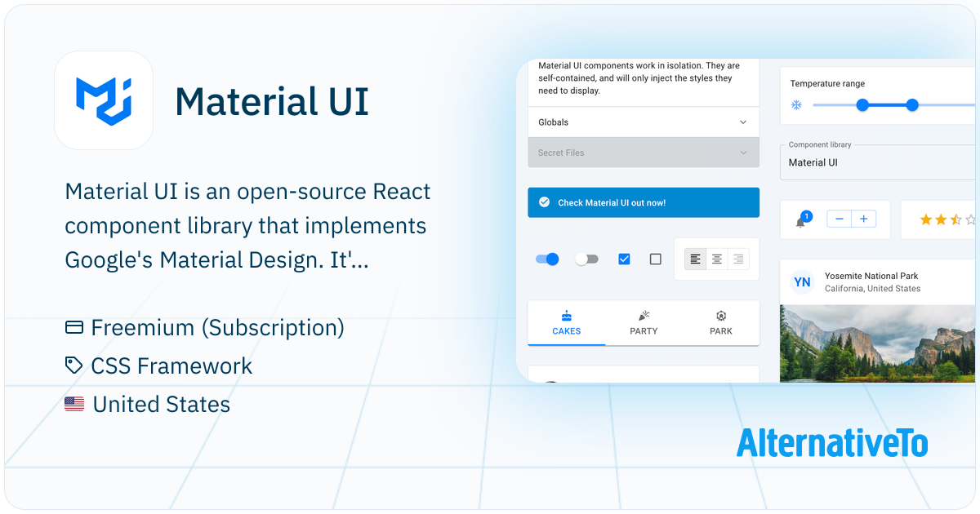Click the CSS Framework tag icon
Viewport: 980px width, 514px height.
tap(74, 366)
